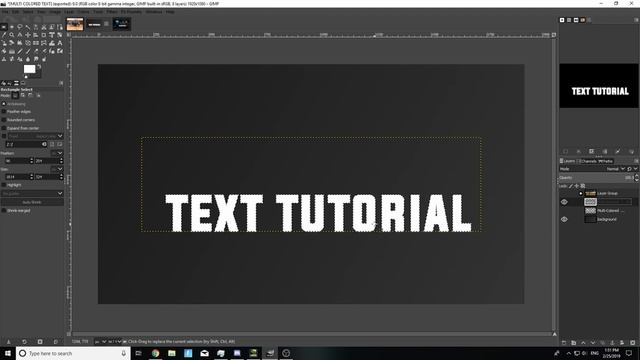This screenshot has height=360, width=640.
Task: Open the Size unit dropdown
Action: 57,169
